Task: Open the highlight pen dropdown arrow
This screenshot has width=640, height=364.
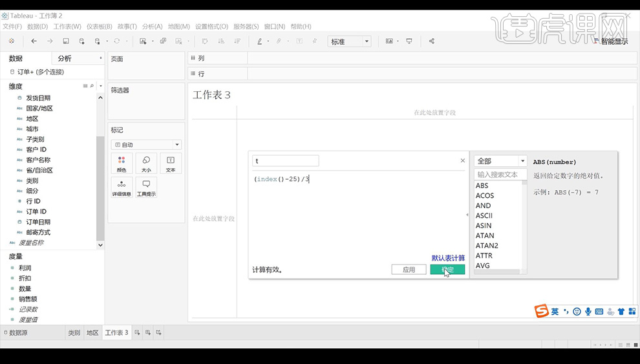Action: tap(268, 41)
